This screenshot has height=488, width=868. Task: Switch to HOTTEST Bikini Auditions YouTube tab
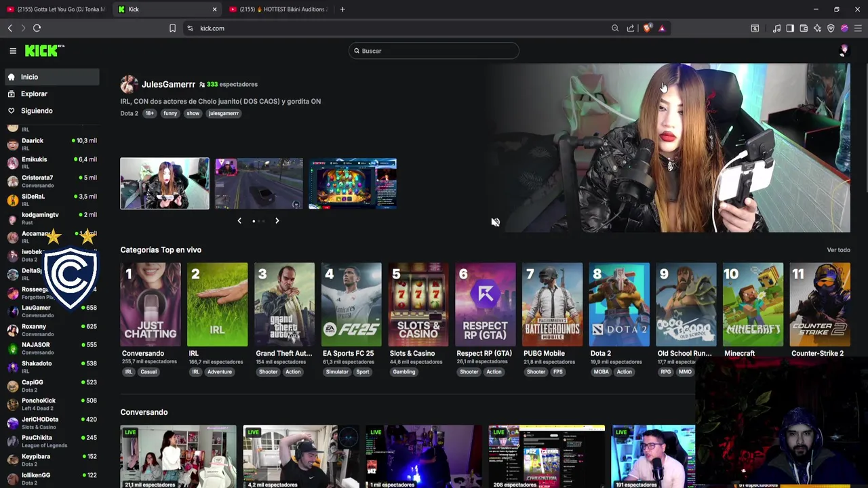279,9
